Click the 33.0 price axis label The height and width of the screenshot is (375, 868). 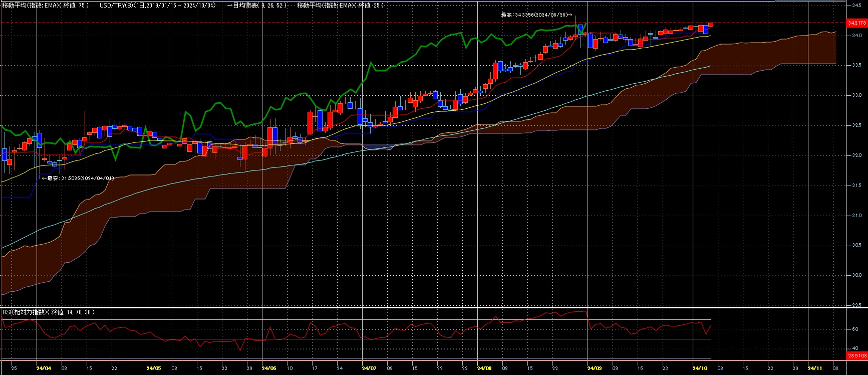[x=856, y=95]
